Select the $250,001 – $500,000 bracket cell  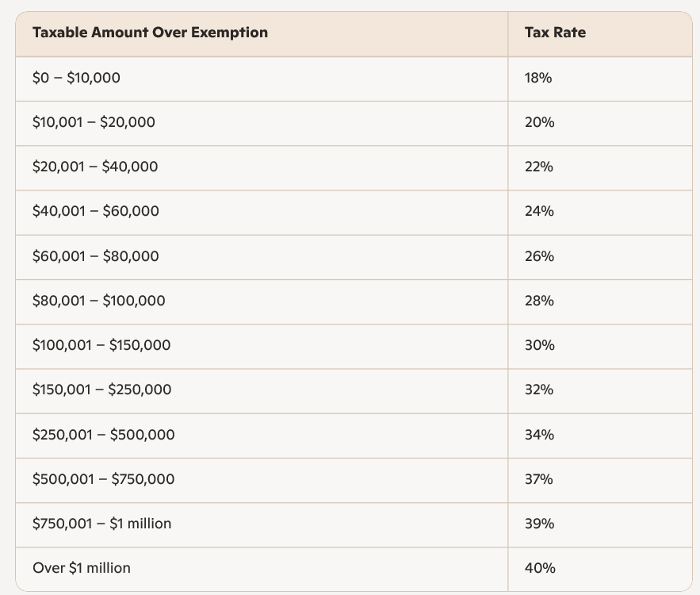103,435
